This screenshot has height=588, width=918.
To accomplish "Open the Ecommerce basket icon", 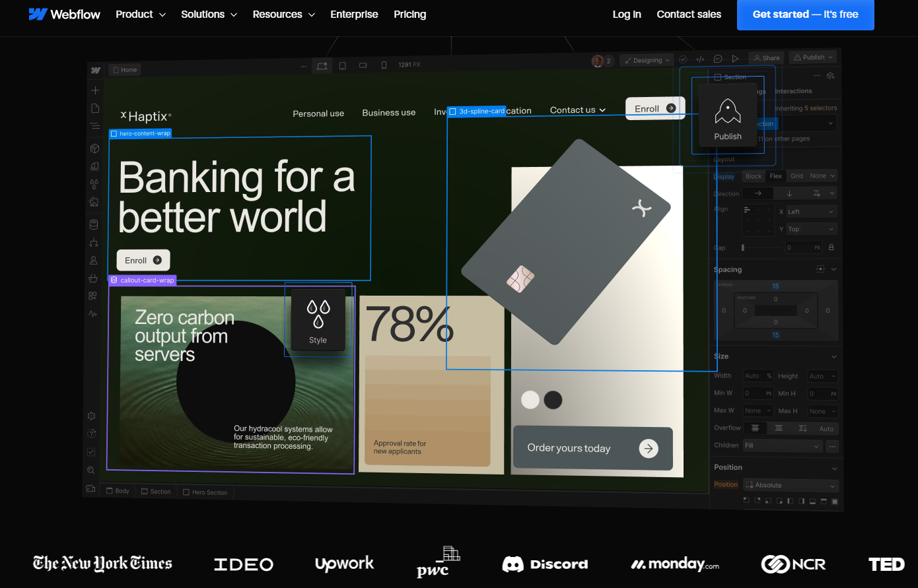I will pyautogui.click(x=93, y=278).
